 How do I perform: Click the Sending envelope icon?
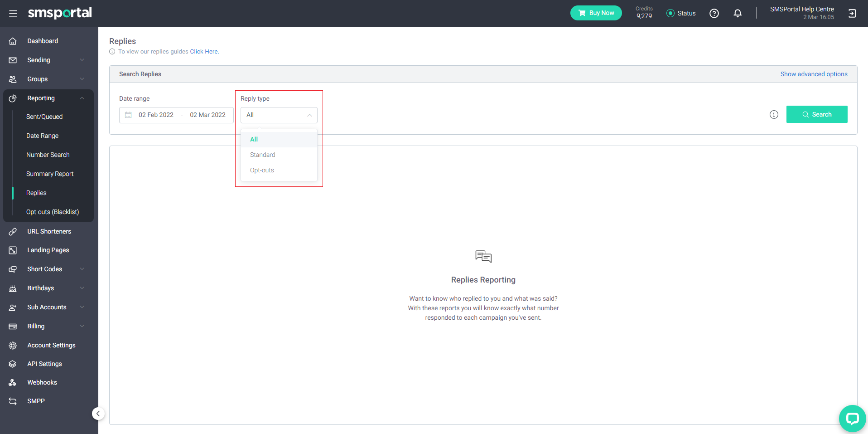coord(13,60)
